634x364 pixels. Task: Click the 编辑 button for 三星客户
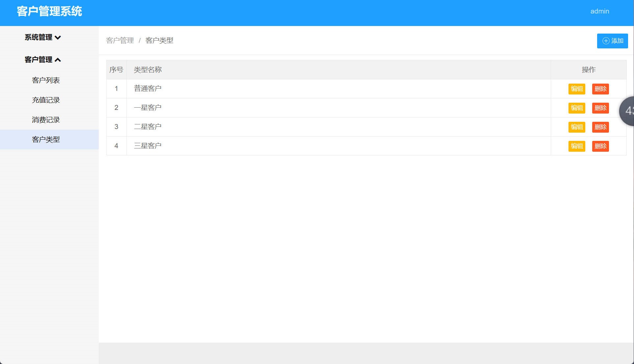point(576,146)
